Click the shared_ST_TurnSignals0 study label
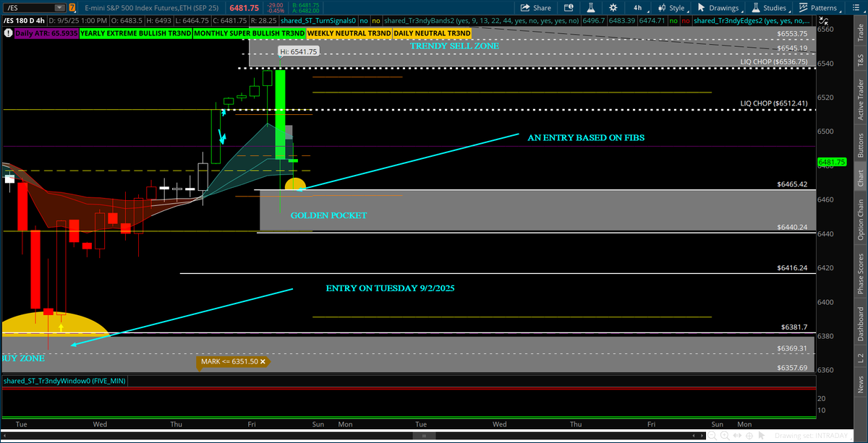Screen dimensions: 868x443 [317, 20]
